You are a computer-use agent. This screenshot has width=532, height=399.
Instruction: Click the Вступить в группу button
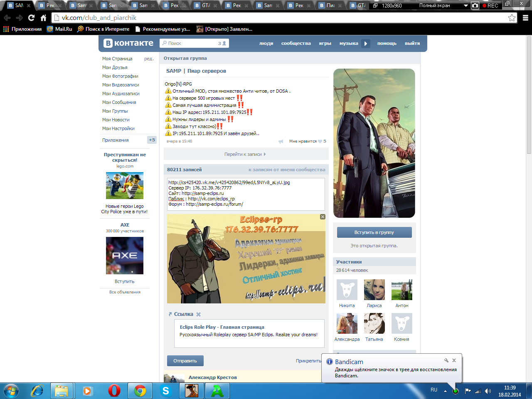pyautogui.click(x=374, y=232)
